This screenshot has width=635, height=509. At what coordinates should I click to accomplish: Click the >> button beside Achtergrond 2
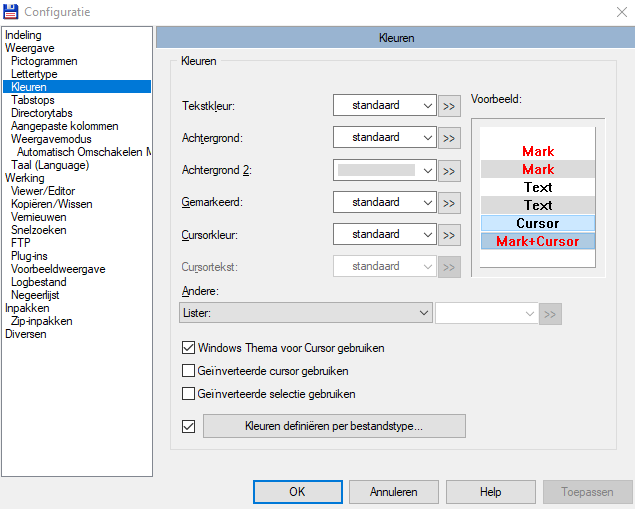pyautogui.click(x=449, y=171)
